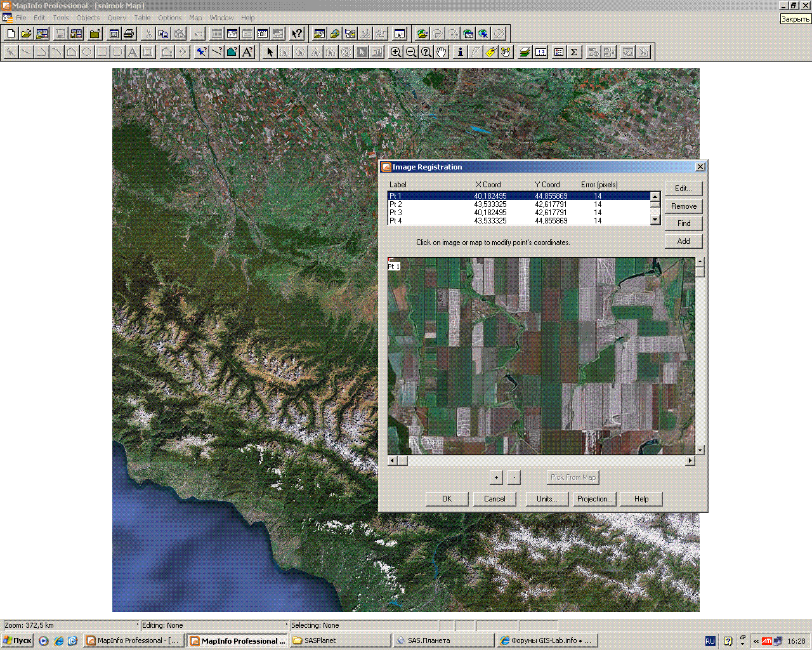Choose the Select arrow tool
Viewport: 812px width, 650px height.
click(x=270, y=52)
